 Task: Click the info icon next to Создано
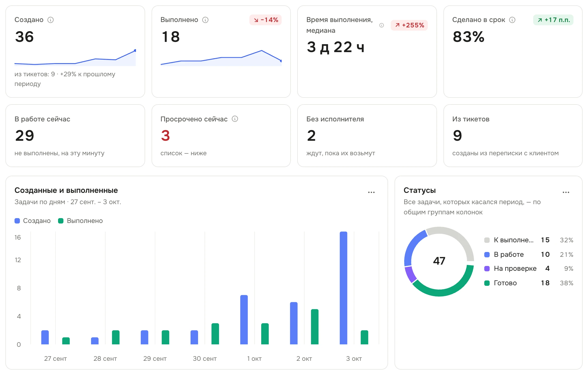point(51,20)
